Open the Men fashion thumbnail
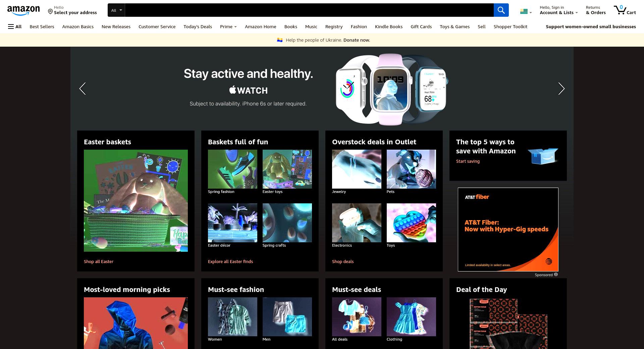The width and height of the screenshot is (644, 349). point(287,317)
